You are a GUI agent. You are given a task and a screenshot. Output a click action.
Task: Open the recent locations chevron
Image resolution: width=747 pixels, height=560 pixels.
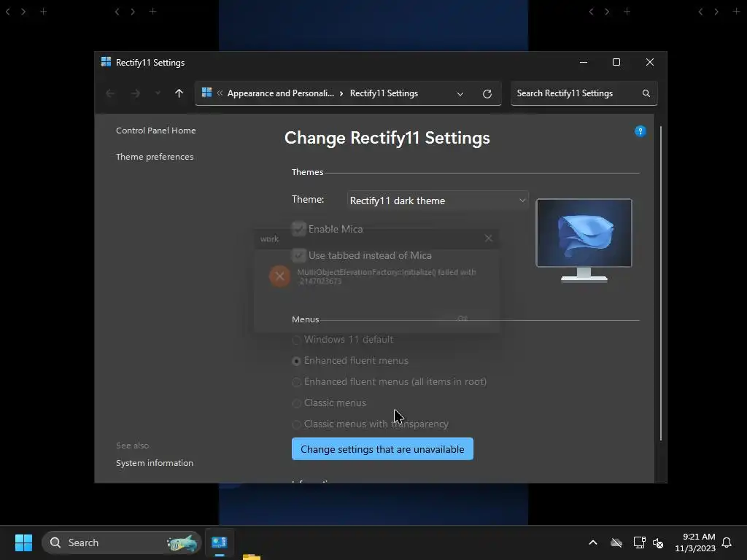158,93
